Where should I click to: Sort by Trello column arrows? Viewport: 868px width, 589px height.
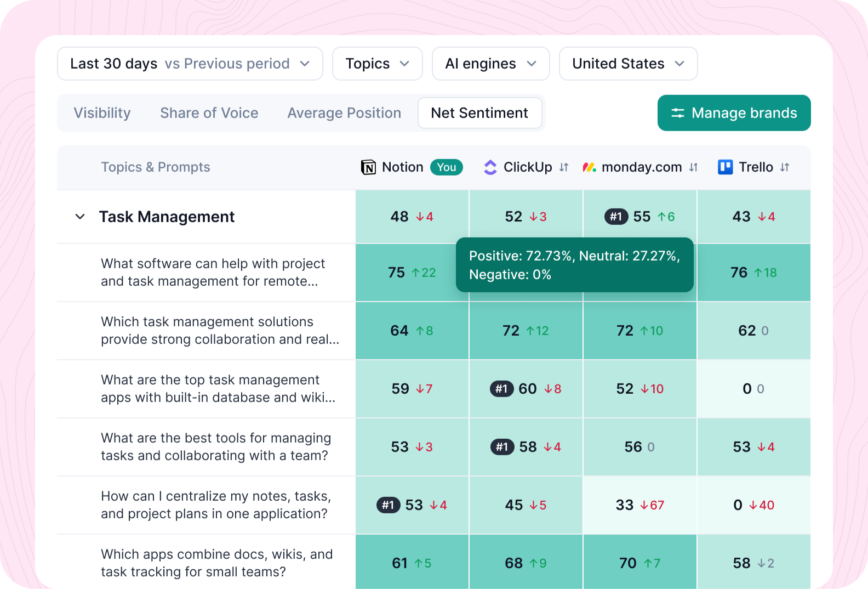[785, 167]
